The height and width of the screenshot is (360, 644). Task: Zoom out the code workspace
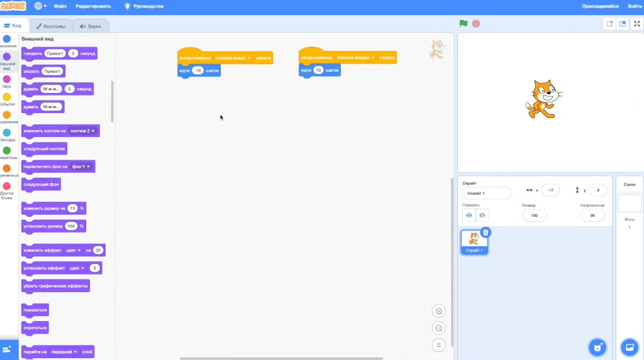[438, 329]
